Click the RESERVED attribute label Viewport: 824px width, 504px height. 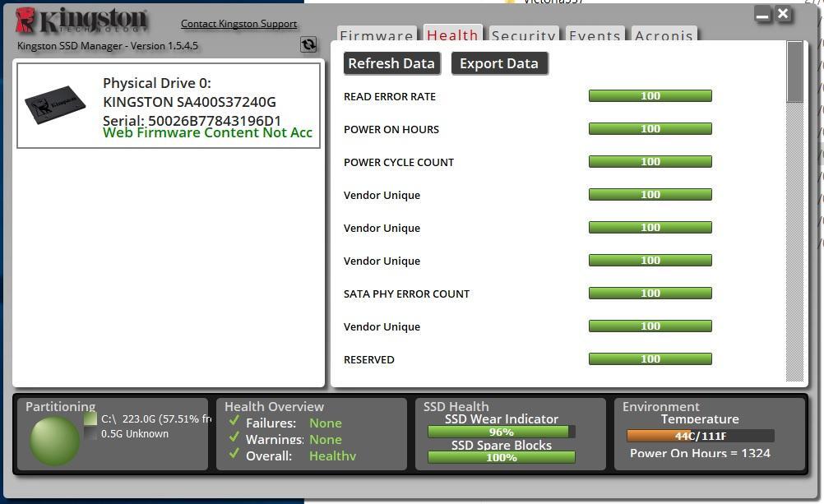369,359
